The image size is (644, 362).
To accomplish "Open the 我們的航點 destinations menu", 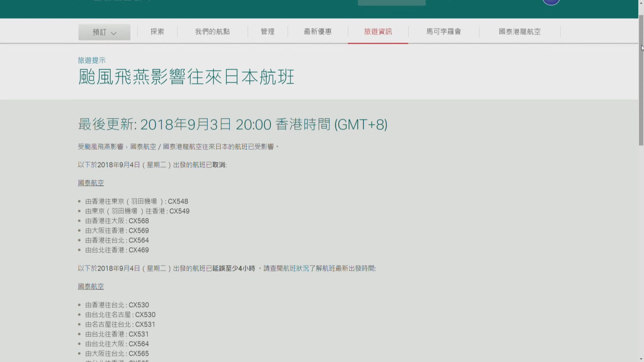I will click(x=212, y=32).
